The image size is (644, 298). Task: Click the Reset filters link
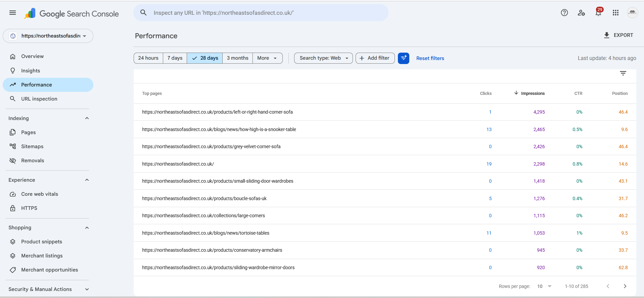(430, 58)
